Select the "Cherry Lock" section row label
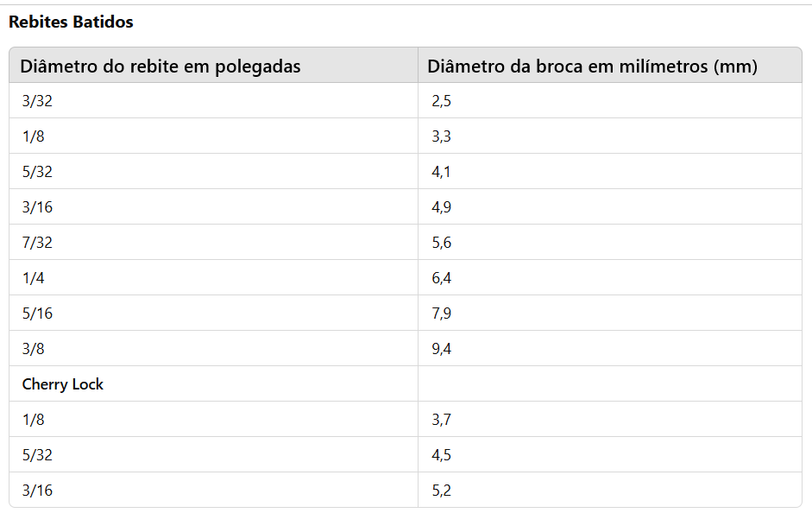 pyautogui.click(x=63, y=384)
